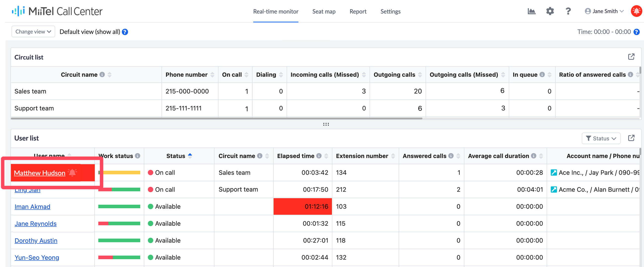The image size is (644, 267).
Task: Click info icon next to In queue header
Action: pyautogui.click(x=542, y=74)
